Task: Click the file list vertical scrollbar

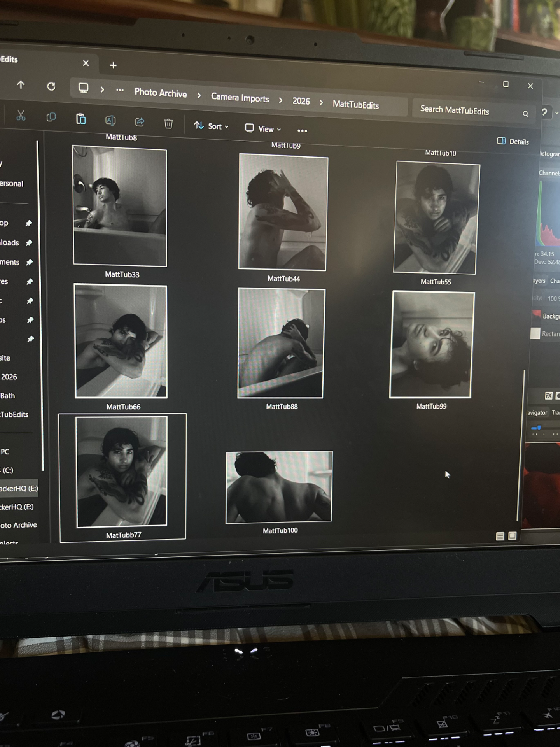Action: [x=521, y=445]
